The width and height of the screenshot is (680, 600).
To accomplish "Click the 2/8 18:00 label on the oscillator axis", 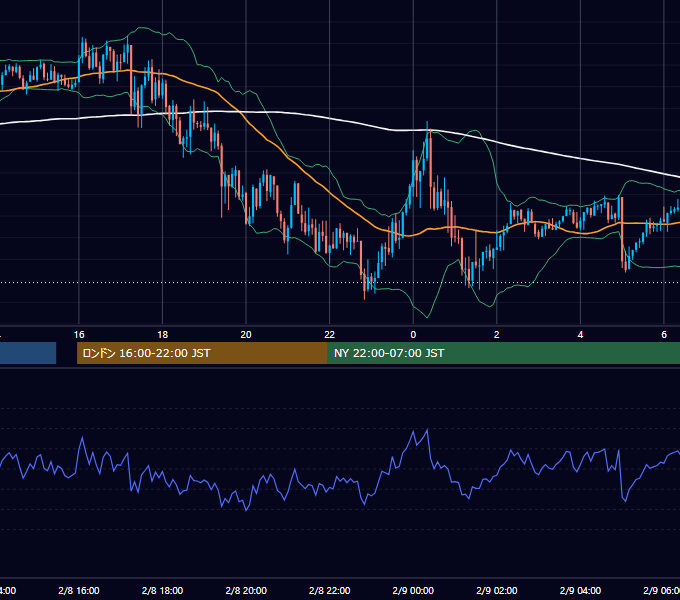I will 162,590.
